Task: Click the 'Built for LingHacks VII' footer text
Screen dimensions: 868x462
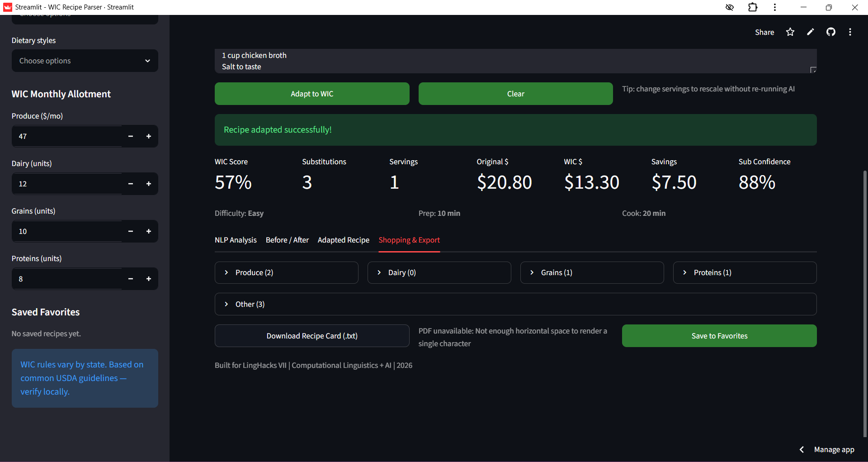Action: (x=313, y=366)
